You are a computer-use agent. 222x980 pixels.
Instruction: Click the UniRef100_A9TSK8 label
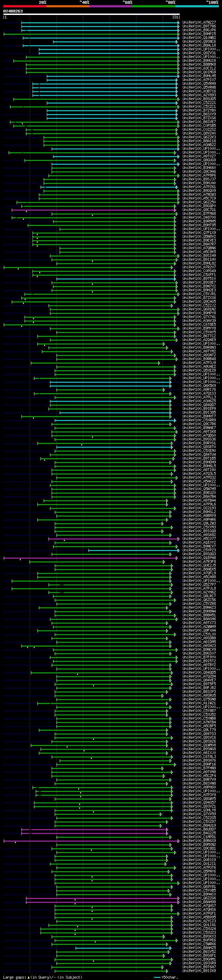point(199,431)
